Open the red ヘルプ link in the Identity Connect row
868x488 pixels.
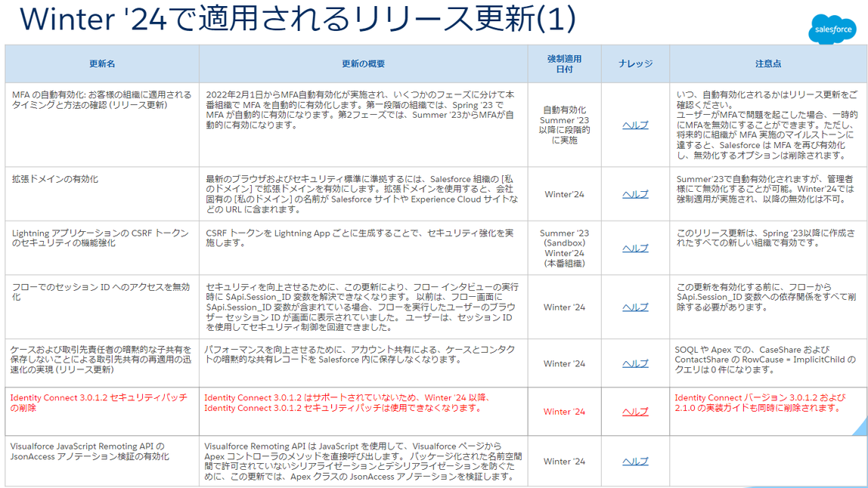click(x=635, y=412)
